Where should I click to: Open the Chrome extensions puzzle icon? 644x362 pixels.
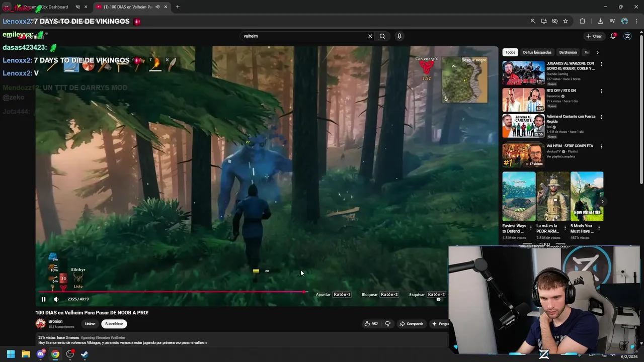pos(583,21)
